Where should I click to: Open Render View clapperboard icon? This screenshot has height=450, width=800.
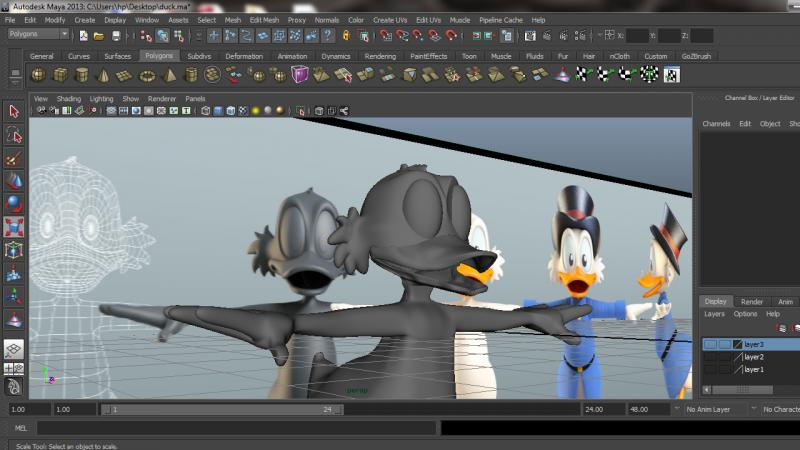[x=530, y=36]
